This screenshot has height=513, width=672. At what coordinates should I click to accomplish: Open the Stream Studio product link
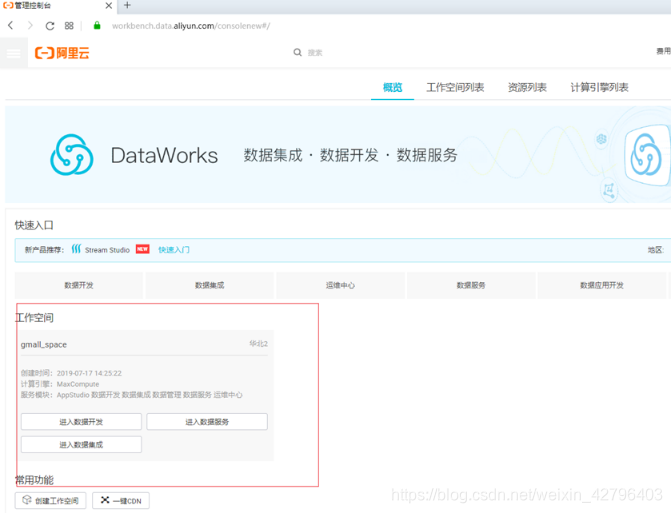click(107, 250)
